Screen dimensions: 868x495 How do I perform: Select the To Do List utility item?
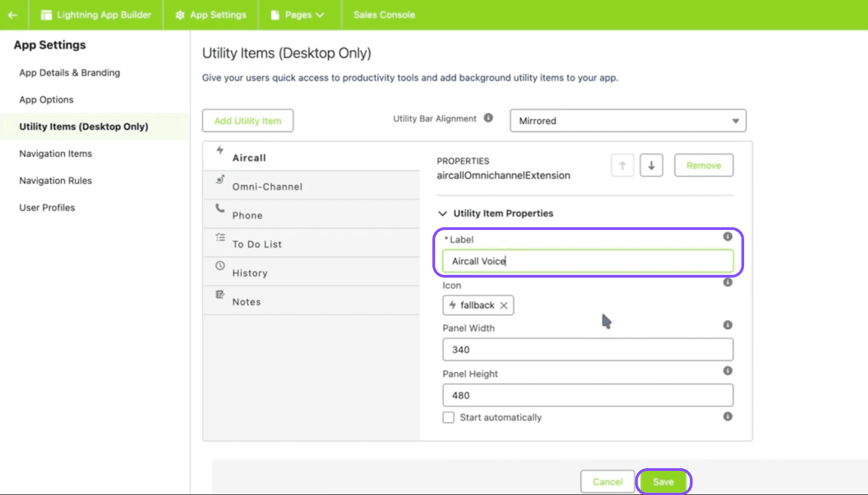click(x=311, y=243)
